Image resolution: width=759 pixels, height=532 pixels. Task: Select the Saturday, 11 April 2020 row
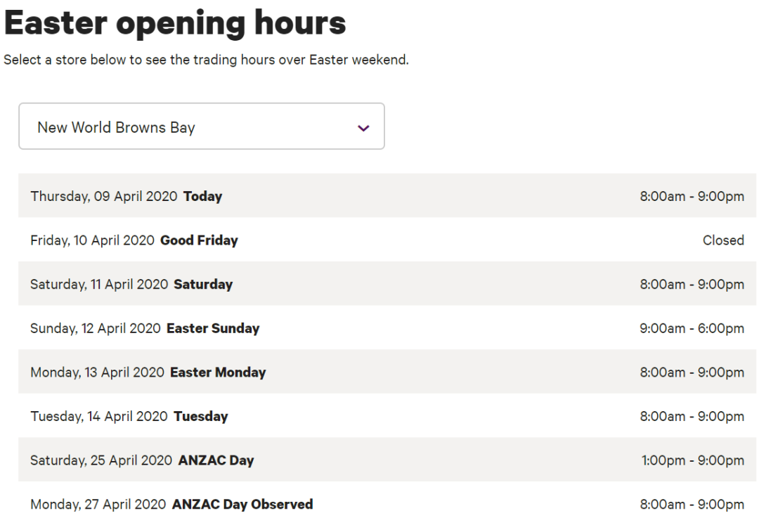pyautogui.click(x=387, y=284)
